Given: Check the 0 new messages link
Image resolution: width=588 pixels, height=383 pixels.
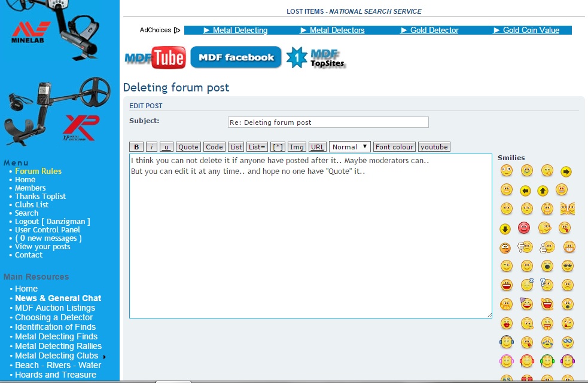Looking at the screenshot, I should (x=48, y=238).
